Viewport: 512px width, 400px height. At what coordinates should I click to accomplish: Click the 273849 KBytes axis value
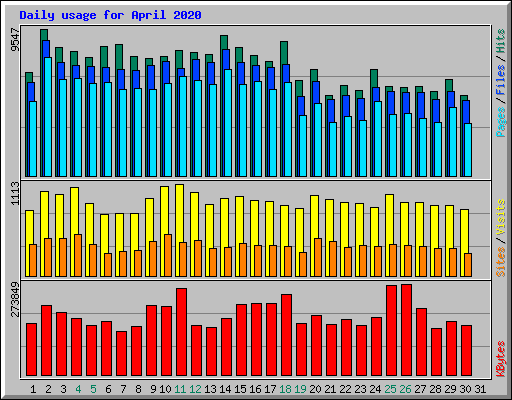(x=15, y=299)
